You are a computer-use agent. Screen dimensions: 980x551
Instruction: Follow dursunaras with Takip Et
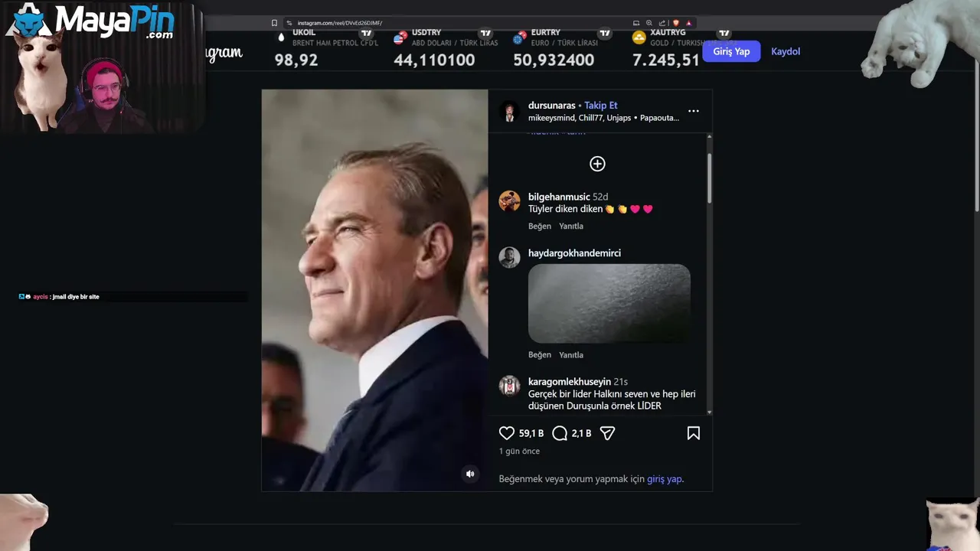tap(601, 106)
